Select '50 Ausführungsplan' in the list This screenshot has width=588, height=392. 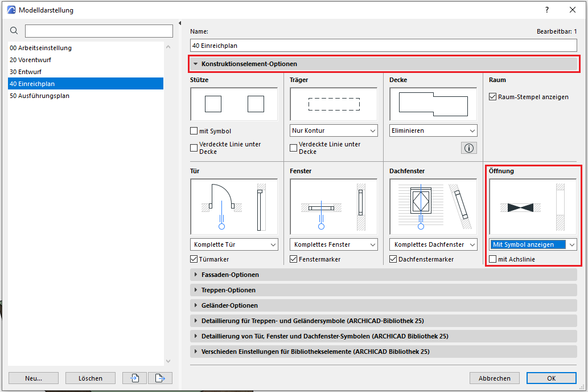tap(40, 96)
